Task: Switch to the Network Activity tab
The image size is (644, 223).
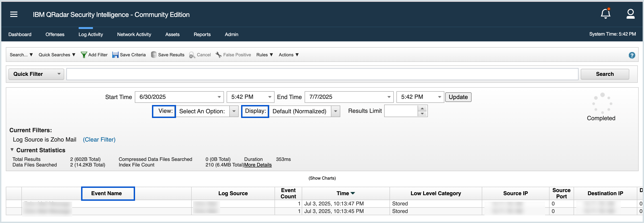Action: (x=134, y=34)
